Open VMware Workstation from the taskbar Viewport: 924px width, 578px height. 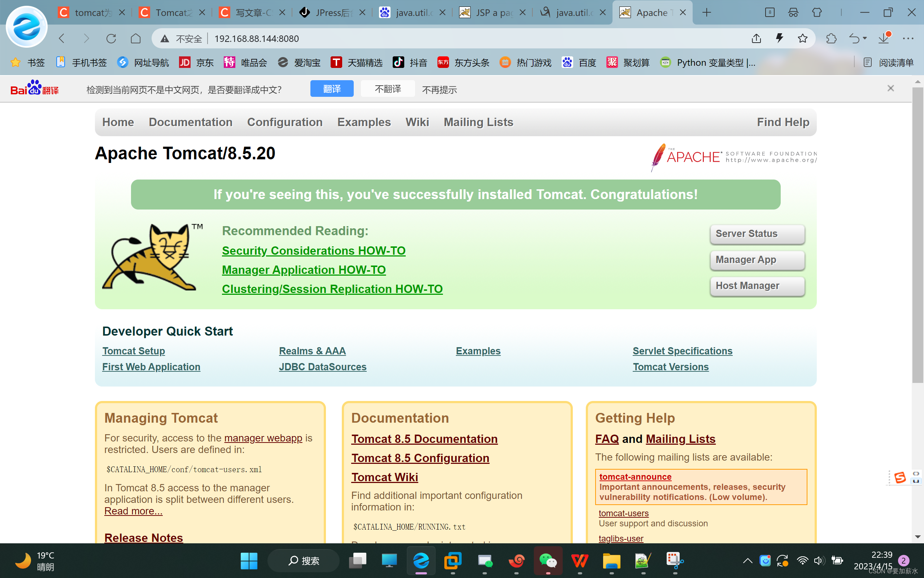click(x=453, y=561)
